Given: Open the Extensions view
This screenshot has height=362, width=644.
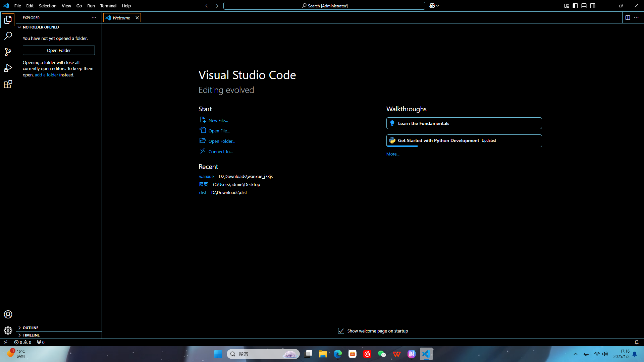Looking at the screenshot, I should click(x=8, y=84).
